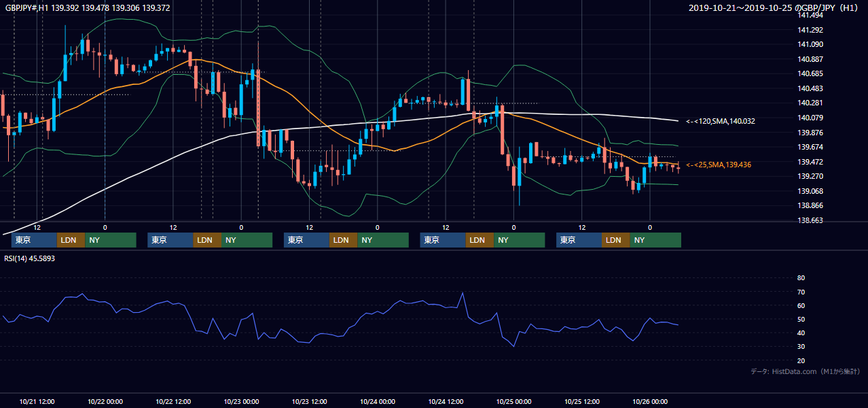Click the 10/25 12:00 time axis label
The height and width of the screenshot is (408, 868).
582,401
